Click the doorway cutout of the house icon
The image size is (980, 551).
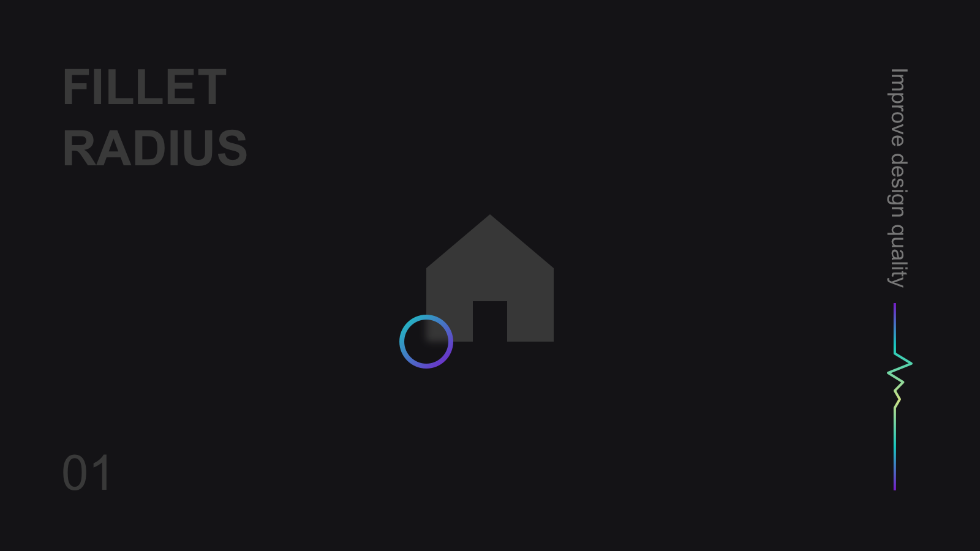point(490,321)
